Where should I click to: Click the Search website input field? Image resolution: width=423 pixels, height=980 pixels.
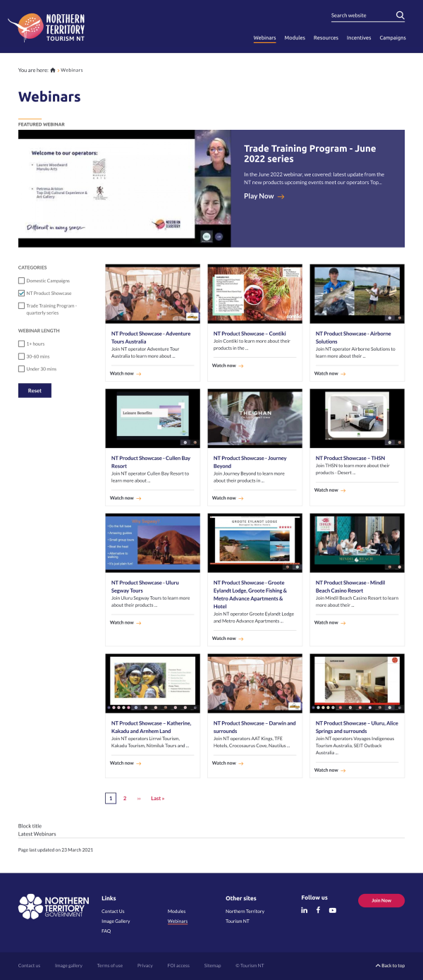click(362, 16)
